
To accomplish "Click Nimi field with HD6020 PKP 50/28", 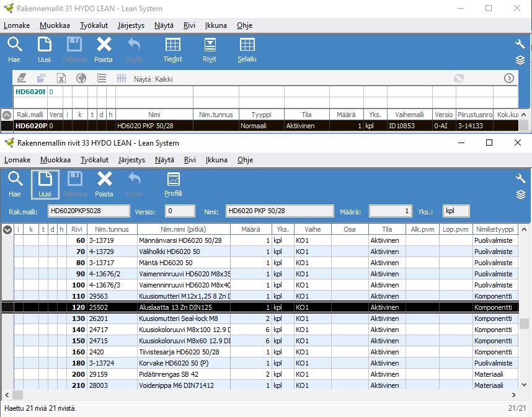I will pos(280,211).
